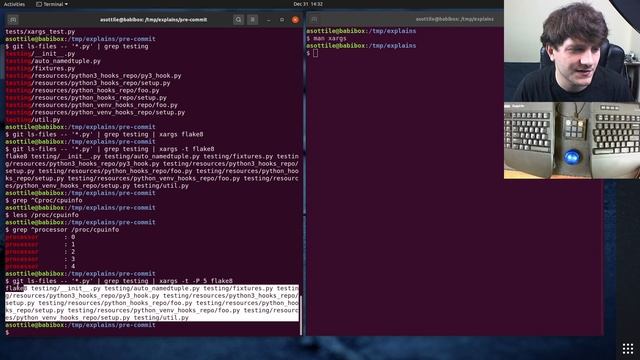Open hamburger menu in pre-commit terminal header

pyautogui.click(x=252, y=20)
